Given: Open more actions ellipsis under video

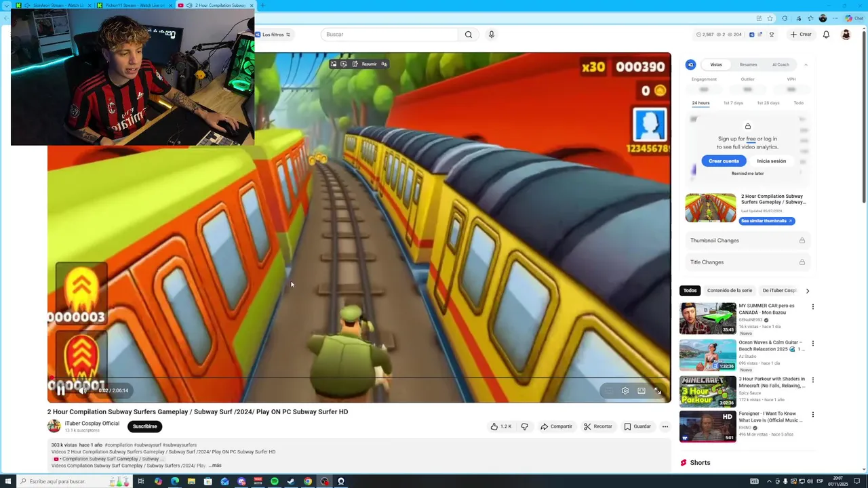Looking at the screenshot, I should [665, 426].
